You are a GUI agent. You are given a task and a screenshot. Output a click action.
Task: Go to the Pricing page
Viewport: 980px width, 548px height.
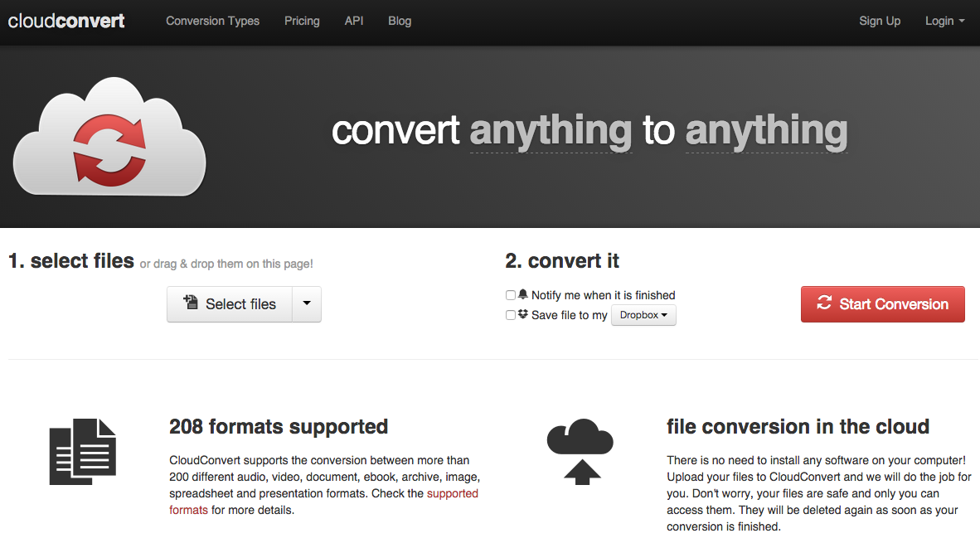[x=302, y=21]
